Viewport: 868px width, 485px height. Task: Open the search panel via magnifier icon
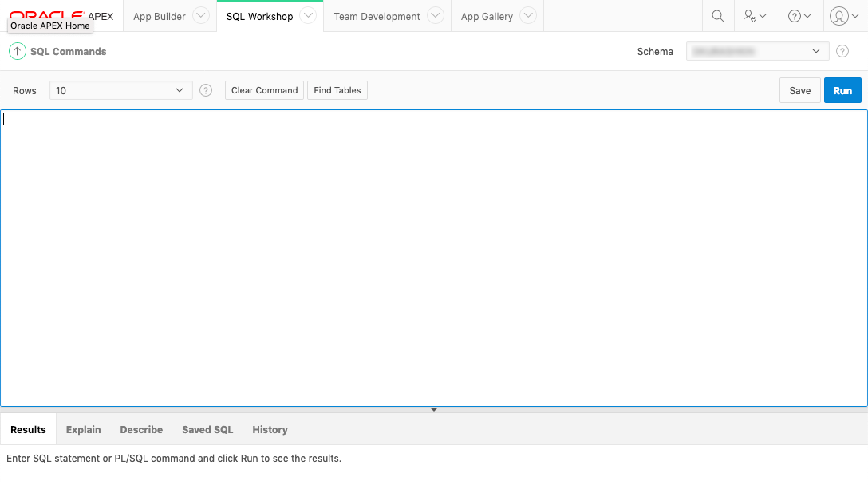717,15
